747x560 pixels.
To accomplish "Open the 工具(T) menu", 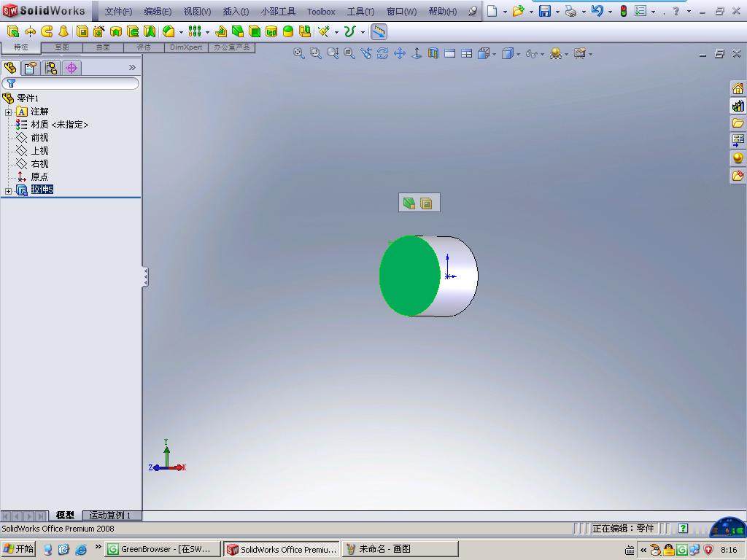I will point(360,12).
